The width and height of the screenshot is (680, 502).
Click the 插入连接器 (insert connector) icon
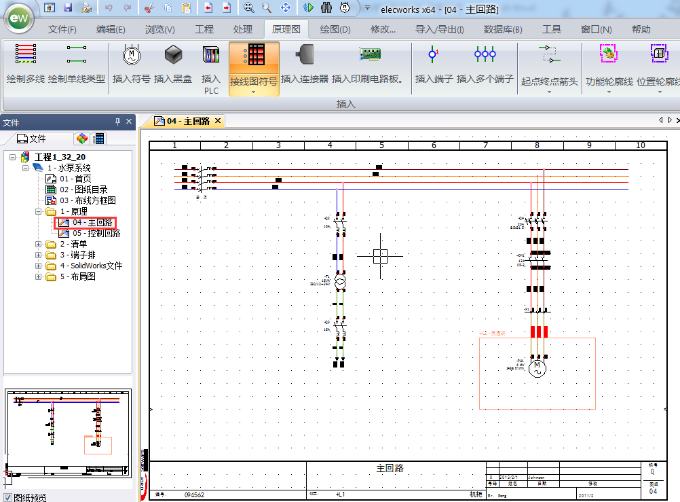(x=304, y=62)
